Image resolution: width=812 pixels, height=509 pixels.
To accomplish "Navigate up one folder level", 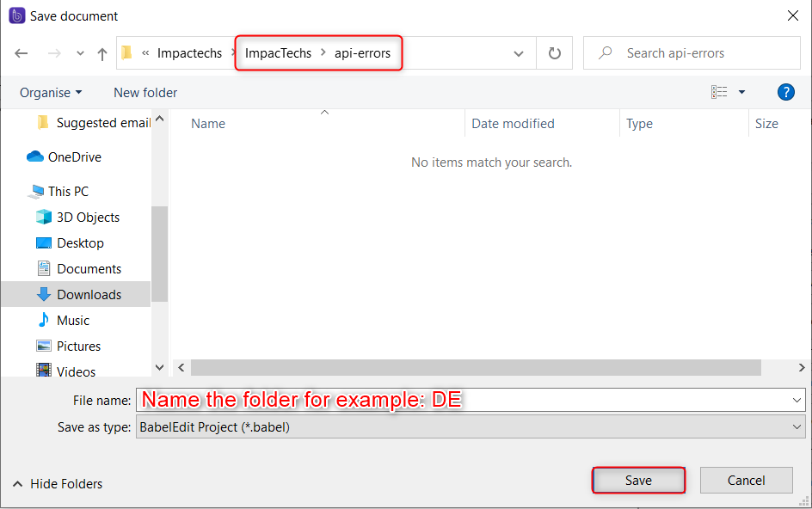I will [101, 52].
